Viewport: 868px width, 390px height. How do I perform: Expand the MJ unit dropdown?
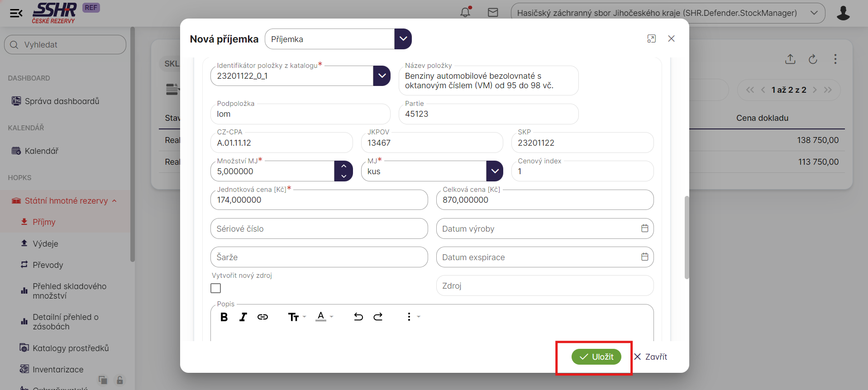495,171
